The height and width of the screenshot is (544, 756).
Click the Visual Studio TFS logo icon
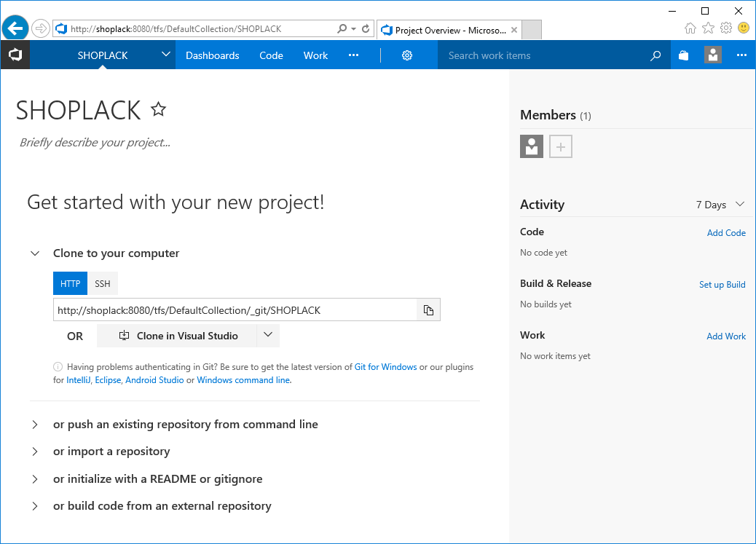[15, 55]
